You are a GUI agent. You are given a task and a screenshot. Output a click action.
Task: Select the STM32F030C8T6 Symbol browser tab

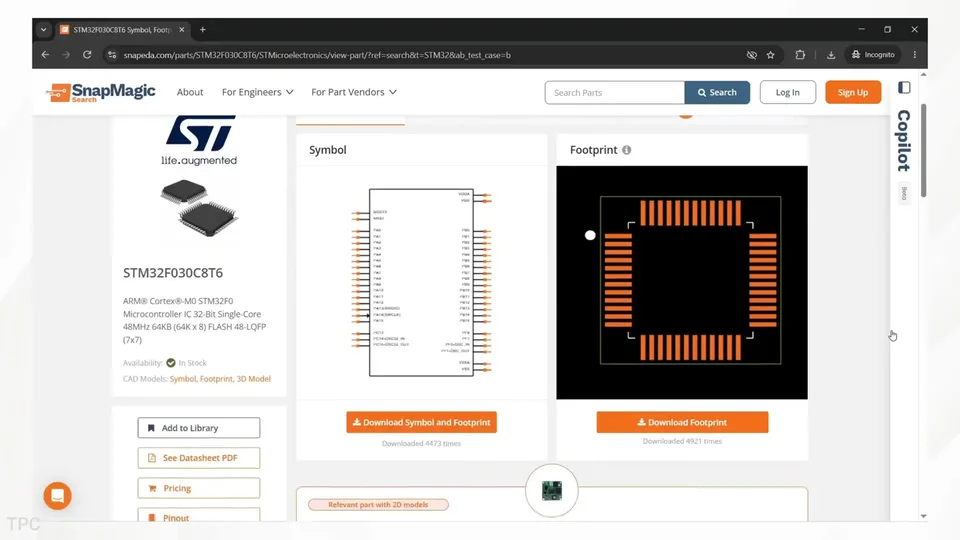point(122,29)
